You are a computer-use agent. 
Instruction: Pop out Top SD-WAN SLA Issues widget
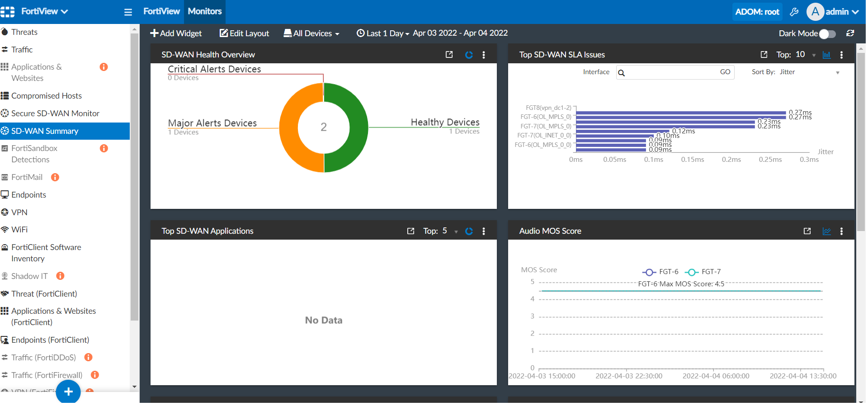(x=764, y=55)
